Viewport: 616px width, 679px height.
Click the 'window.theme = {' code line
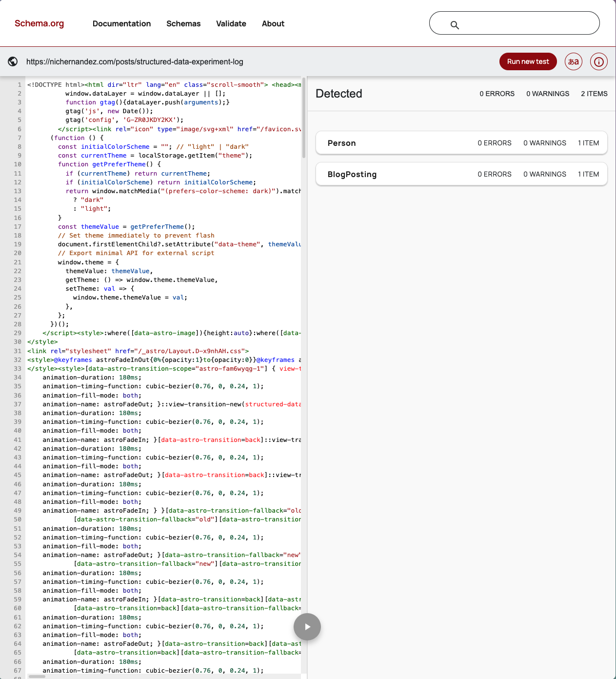88,262
